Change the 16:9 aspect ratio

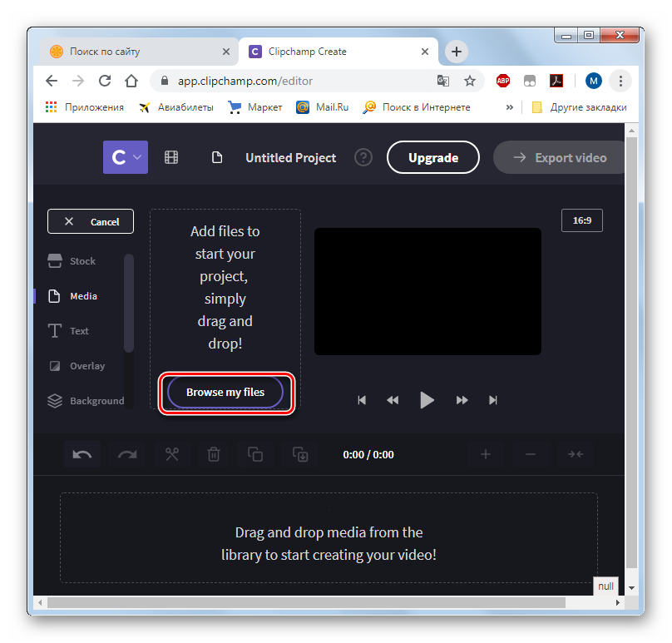(581, 220)
